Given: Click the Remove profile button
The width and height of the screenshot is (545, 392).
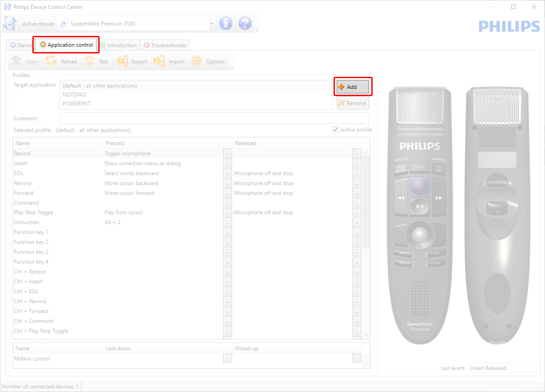Looking at the screenshot, I should tap(353, 103).
